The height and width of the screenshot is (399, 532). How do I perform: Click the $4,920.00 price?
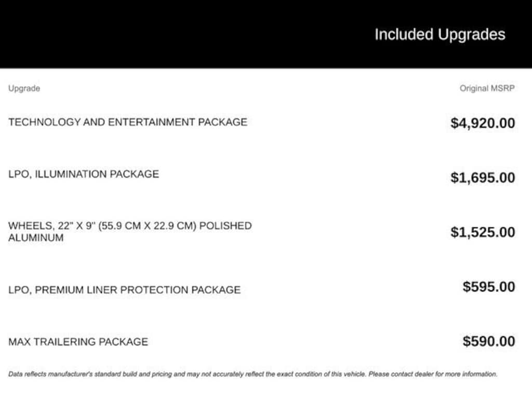(483, 123)
